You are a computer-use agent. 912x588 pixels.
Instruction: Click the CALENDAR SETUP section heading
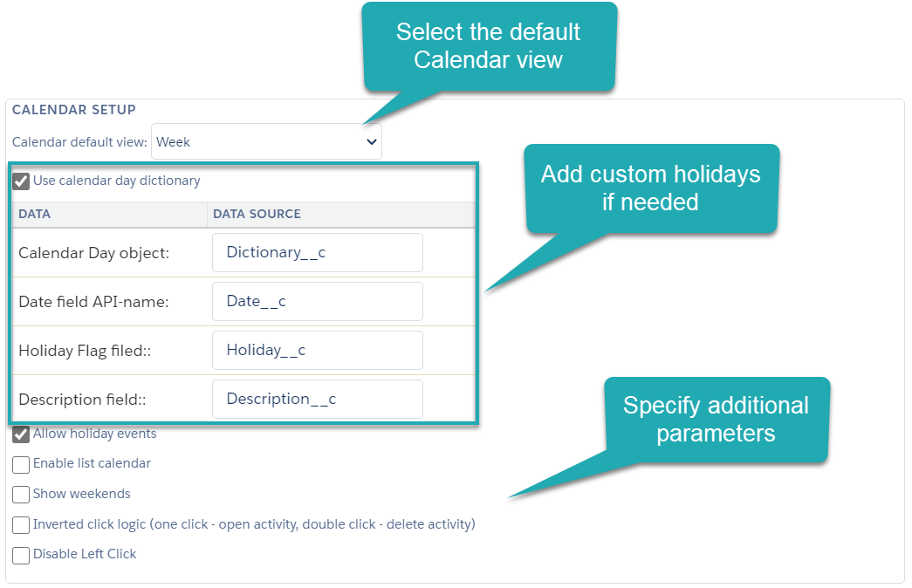(74, 110)
